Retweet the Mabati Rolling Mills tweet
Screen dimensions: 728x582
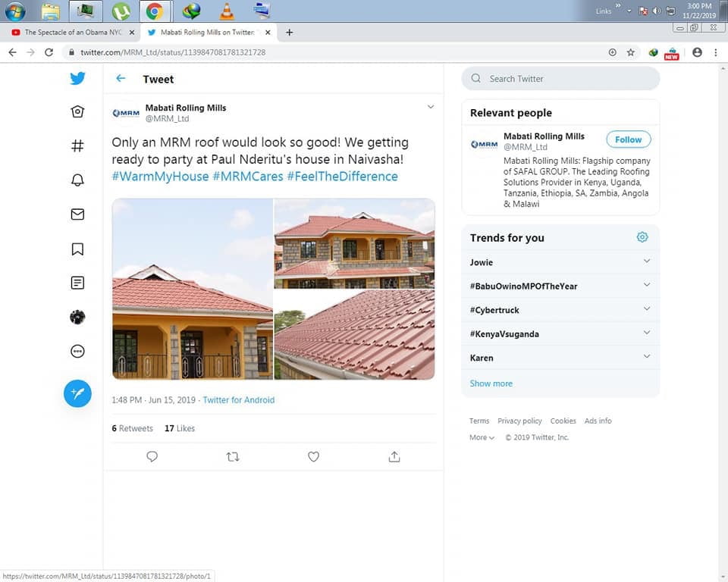click(233, 457)
